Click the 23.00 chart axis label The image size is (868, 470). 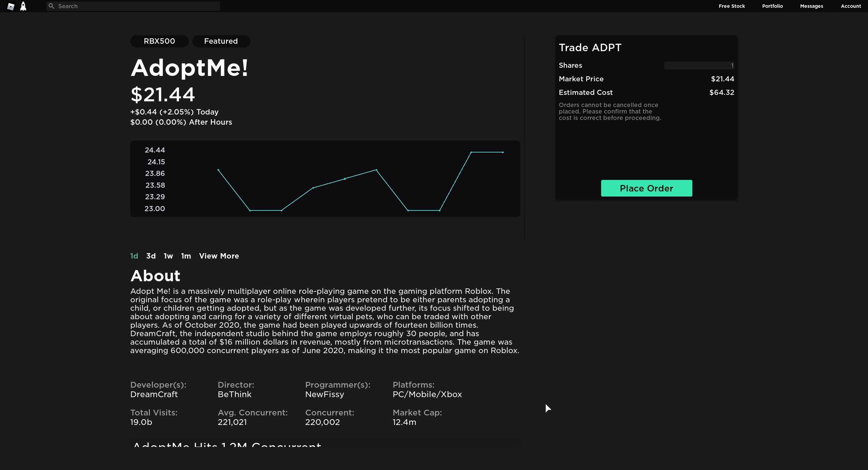[x=155, y=209]
